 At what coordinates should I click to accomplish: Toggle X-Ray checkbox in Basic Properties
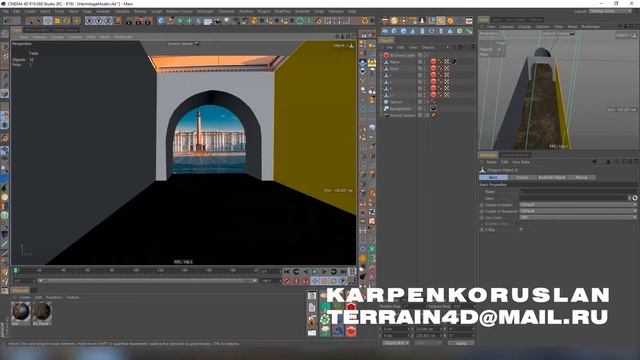click(x=521, y=230)
